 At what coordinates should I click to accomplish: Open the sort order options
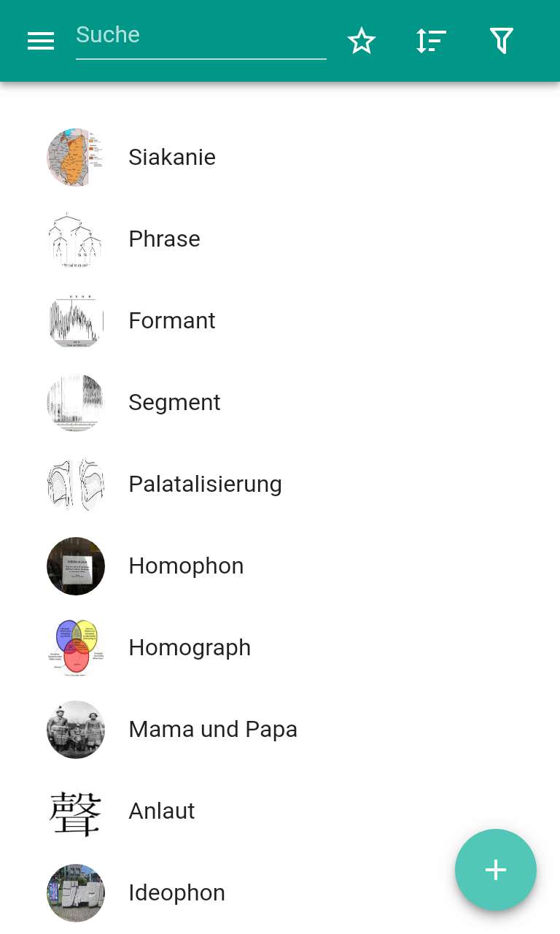(432, 41)
